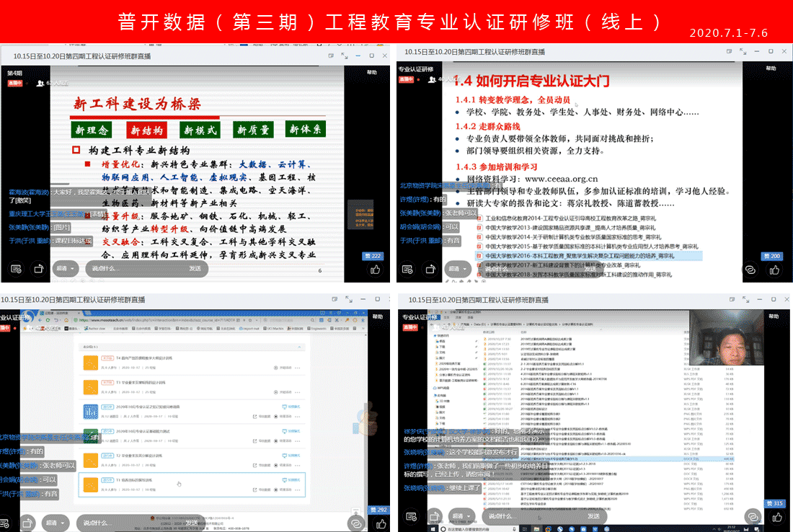Screen dimensions: 793x532
Task: Click the link icon in bottom-right stream
Action: (x=751, y=517)
